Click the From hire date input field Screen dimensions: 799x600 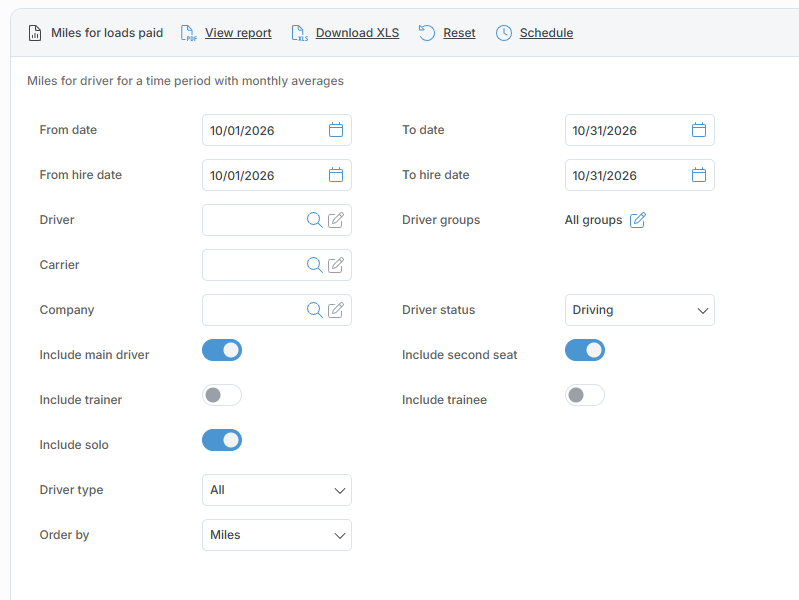[x=277, y=175]
